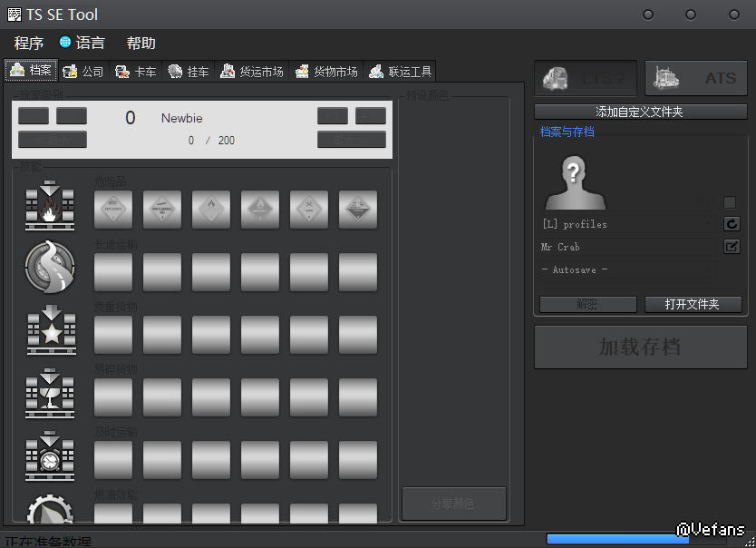
Task: Click the edit icon beside Mr Crab
Action: [732, 247]
